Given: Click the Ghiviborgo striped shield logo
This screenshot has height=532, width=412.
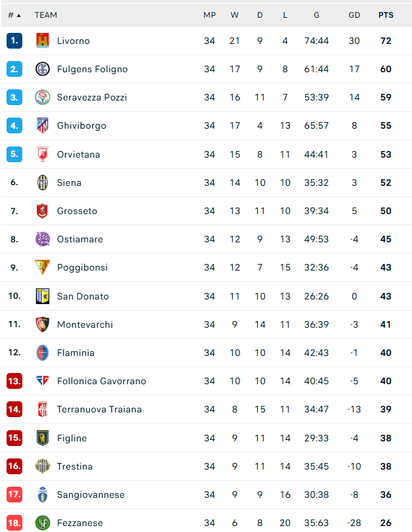Looking at the screenshot, I should (43, 125).
